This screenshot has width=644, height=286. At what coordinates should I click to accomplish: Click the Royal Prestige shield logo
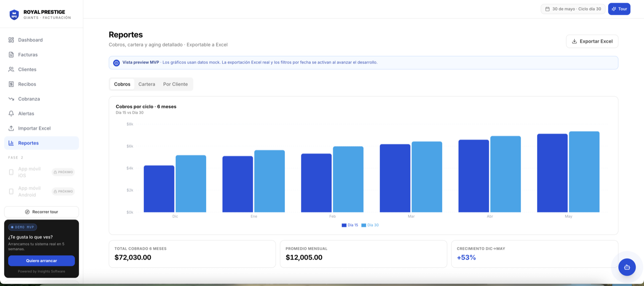coord(14,15)
